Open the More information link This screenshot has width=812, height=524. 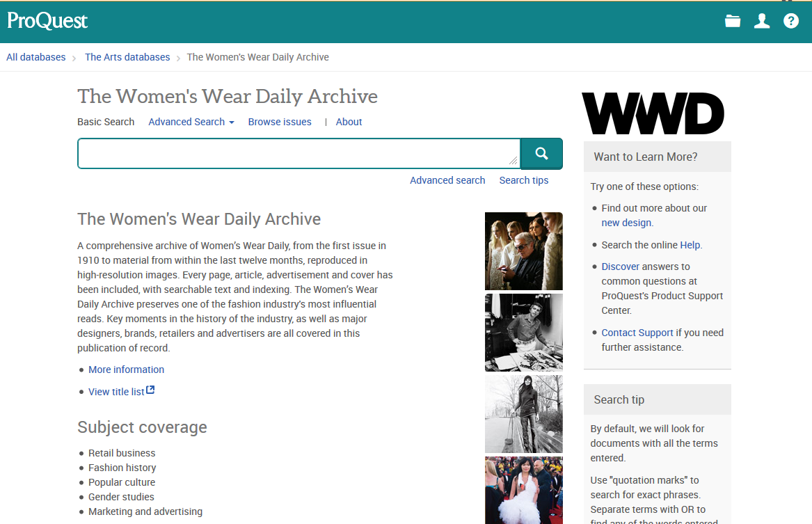[127, 370]
